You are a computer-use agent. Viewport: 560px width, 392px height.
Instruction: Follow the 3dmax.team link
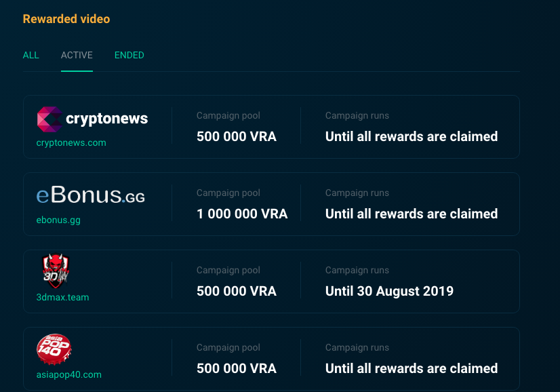coord(62,297)
